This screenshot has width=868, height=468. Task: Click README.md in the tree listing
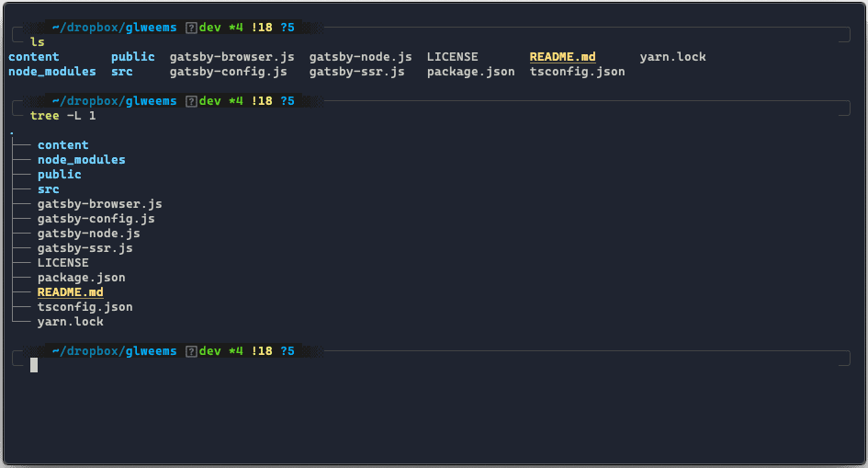pyautogui.click(x=70, y=292)
